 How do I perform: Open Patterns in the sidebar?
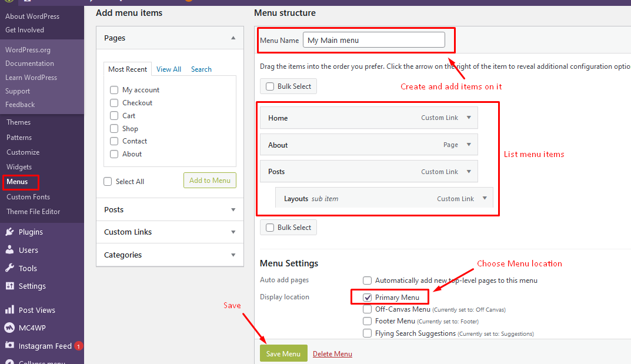[19, 138]
